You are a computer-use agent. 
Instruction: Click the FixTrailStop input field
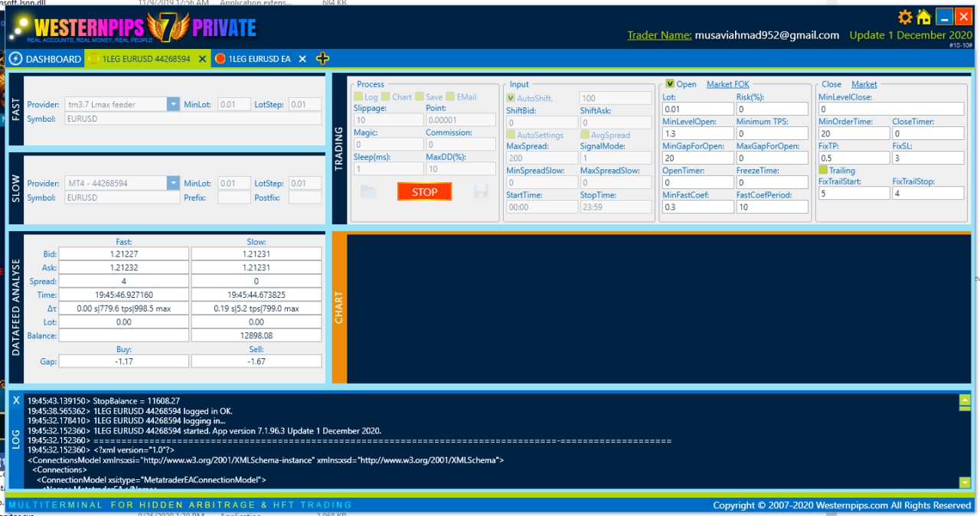[927, 194]
